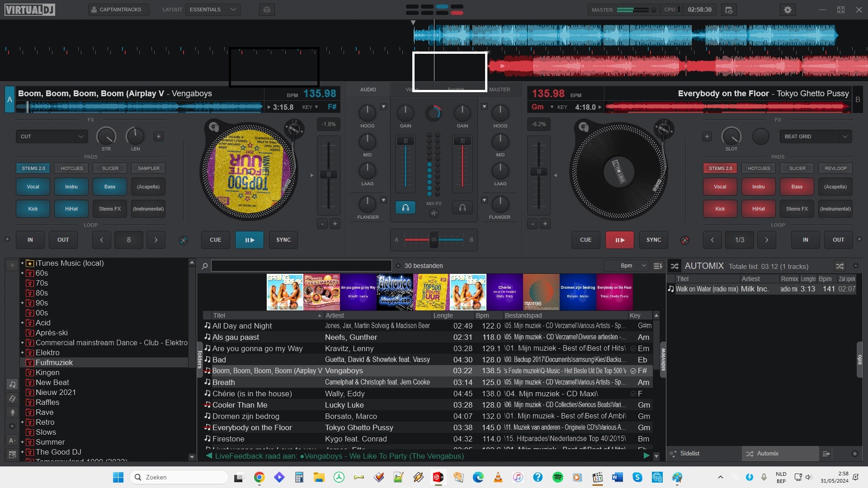Toggle the Vocal stem button on deck A
The height and width of the screenshot is (488, 868).
coord(32,187)
